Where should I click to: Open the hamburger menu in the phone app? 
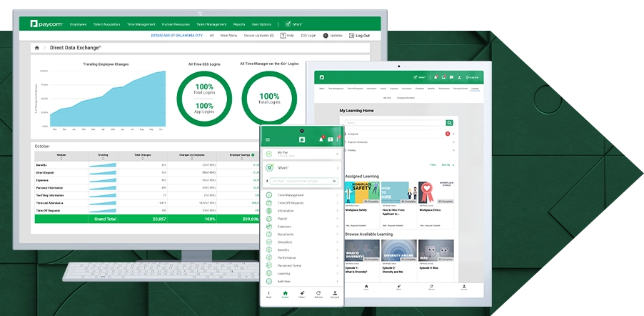coord(268,140)
